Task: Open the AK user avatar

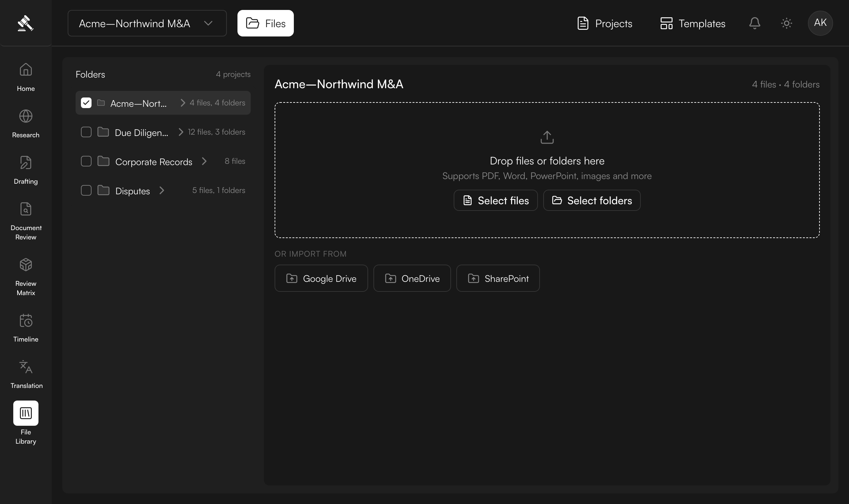Action: coord(820,23)
